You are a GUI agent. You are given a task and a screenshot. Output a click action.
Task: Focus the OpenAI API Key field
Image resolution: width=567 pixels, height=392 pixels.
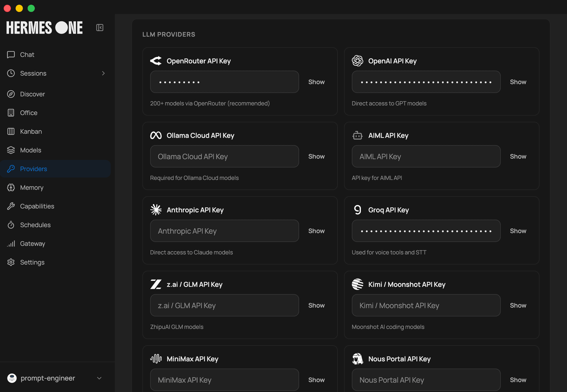tap(426, 82)
